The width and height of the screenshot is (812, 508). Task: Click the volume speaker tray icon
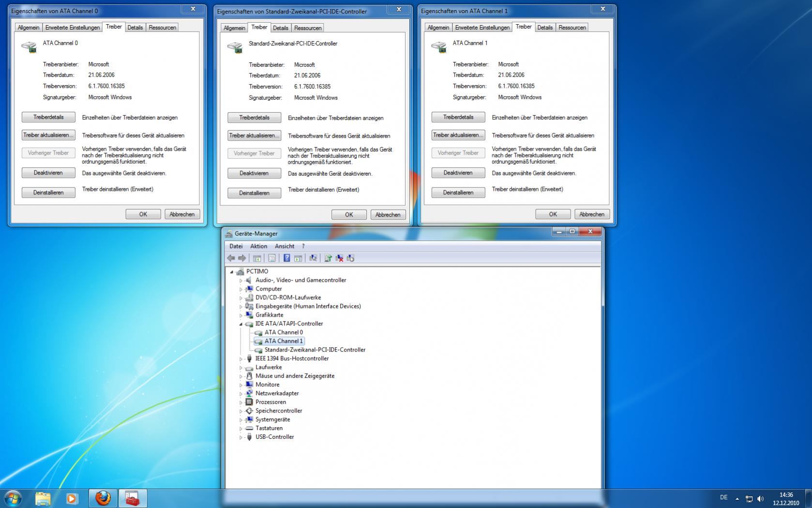(x=760, y=498)
